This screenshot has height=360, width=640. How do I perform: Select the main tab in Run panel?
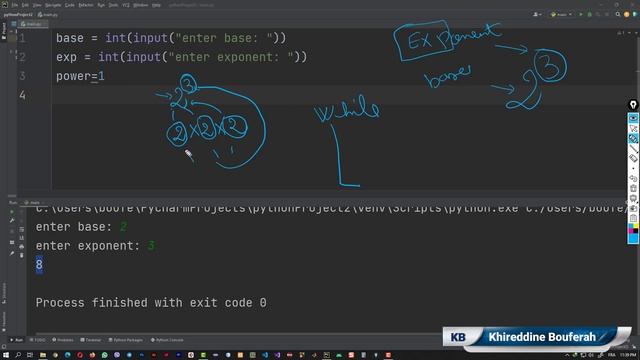click(x=34, y=202)
